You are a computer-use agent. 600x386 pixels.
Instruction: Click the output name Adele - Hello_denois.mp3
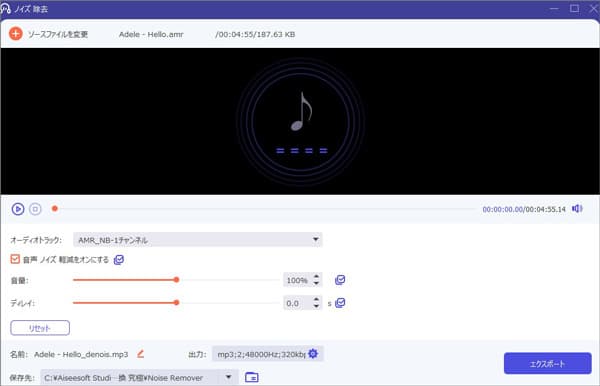[81, 354]
